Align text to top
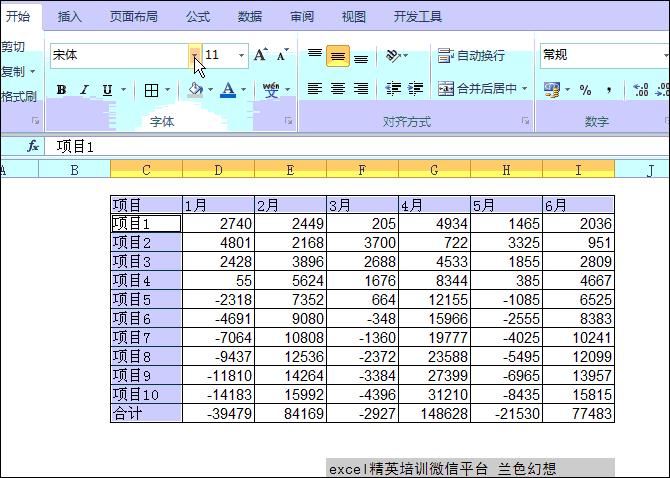Image resolution: width=670 pixels, height=478 pixels. [x=315, y=55]
